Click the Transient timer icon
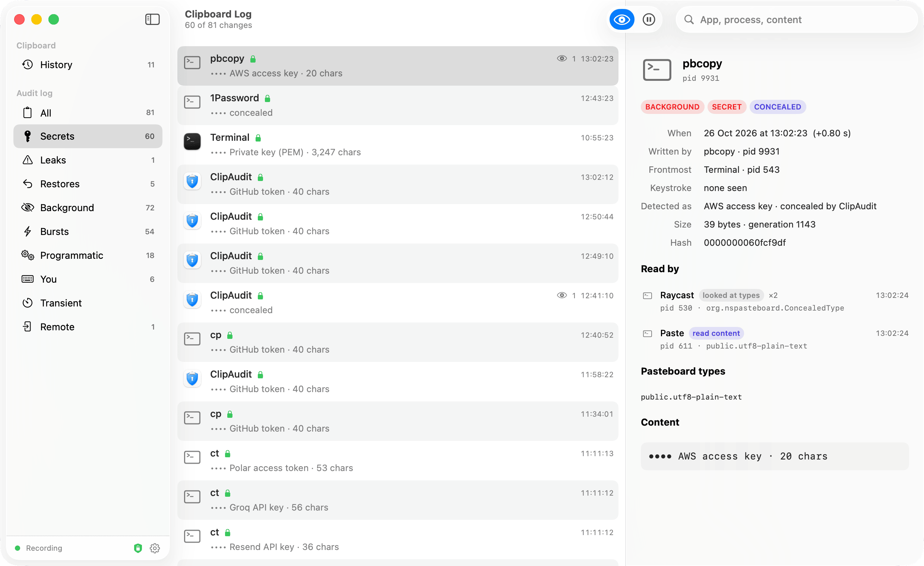The height and width of the screenshot is (566, 924). (x=27, y=303)
